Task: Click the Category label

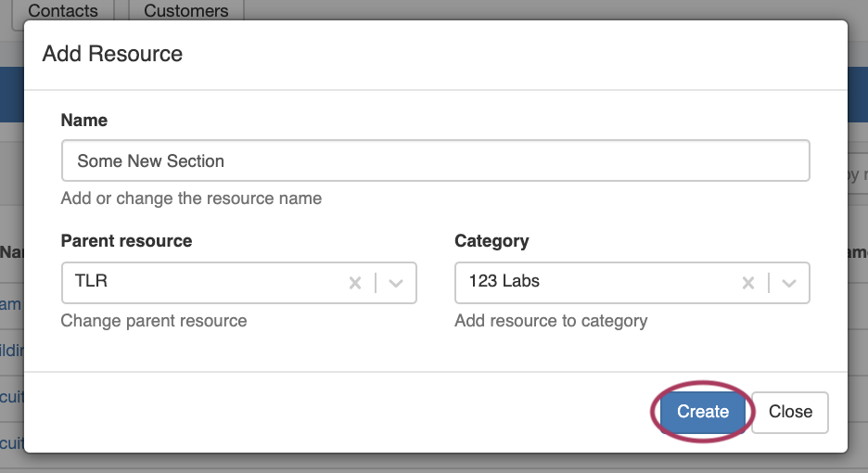Action: 491,241
